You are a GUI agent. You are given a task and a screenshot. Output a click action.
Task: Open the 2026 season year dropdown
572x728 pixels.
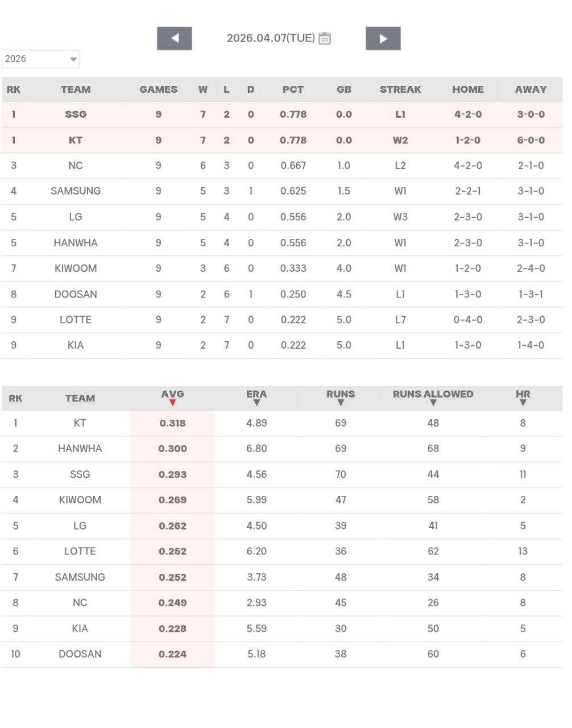click(x=41, y=59)
